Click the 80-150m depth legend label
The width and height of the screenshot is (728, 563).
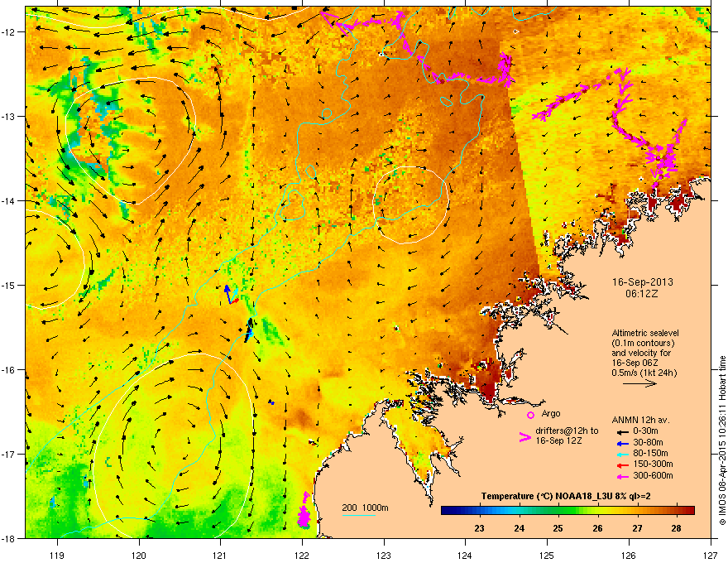click(x=650, y=454)
